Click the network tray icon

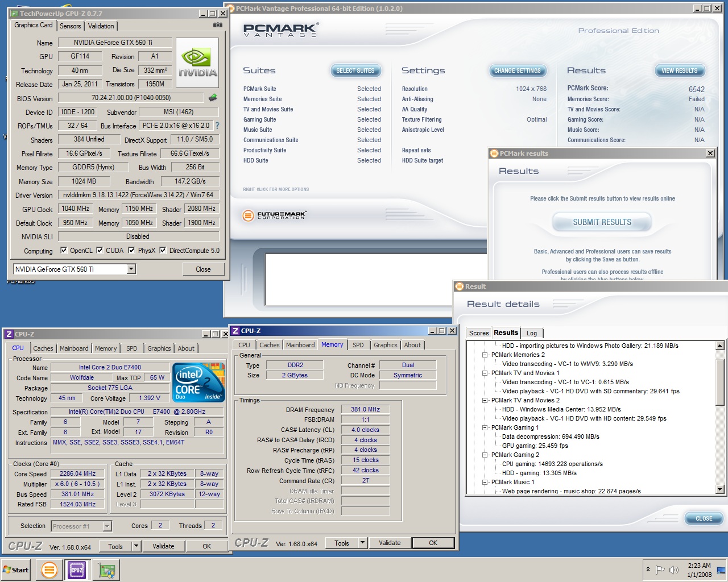coord(721,569)
